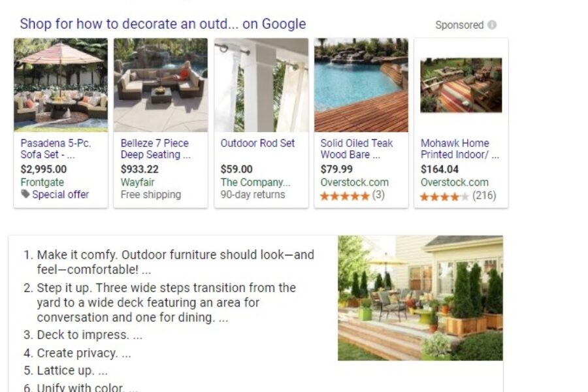Screen dimensions: 588x392
Task: Click the Wayfair seller name
Action: point(137,182)
